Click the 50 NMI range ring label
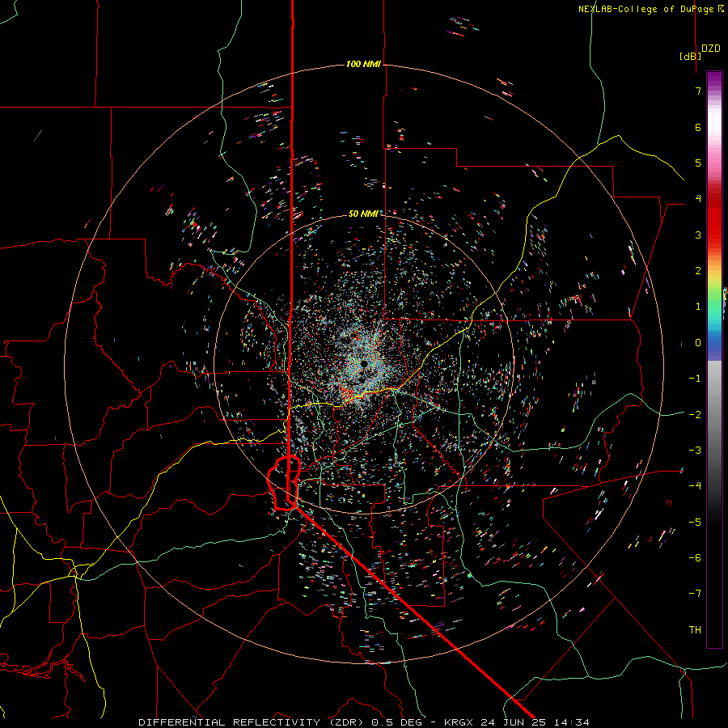 [363, 214]
